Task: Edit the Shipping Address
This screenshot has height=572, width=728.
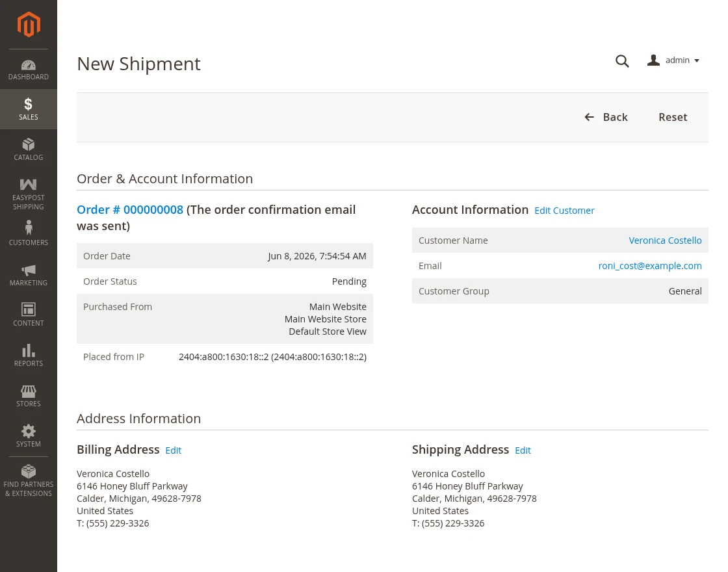Action: pyautogui.click(x=523, y=450)
